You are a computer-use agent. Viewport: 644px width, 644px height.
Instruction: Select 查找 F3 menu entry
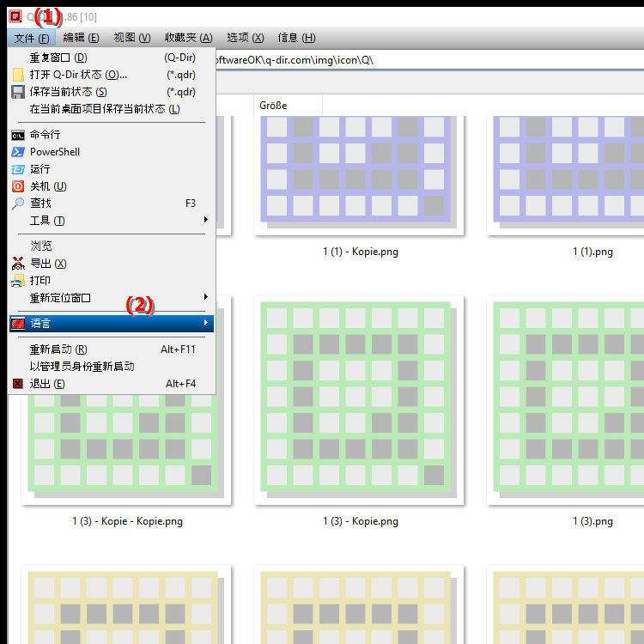tap(112, 204)
